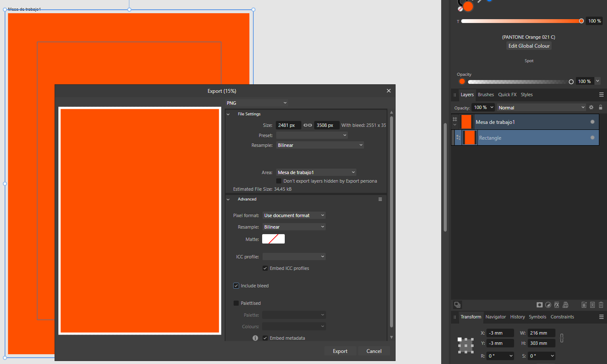Open the ICC profile dropdown
The height and width of the screenshot is (364, 607).
click(x=294, y=257)
